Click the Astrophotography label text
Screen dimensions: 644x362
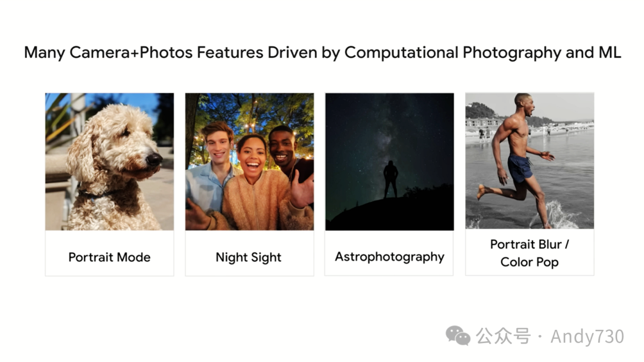tap(389, 257)
